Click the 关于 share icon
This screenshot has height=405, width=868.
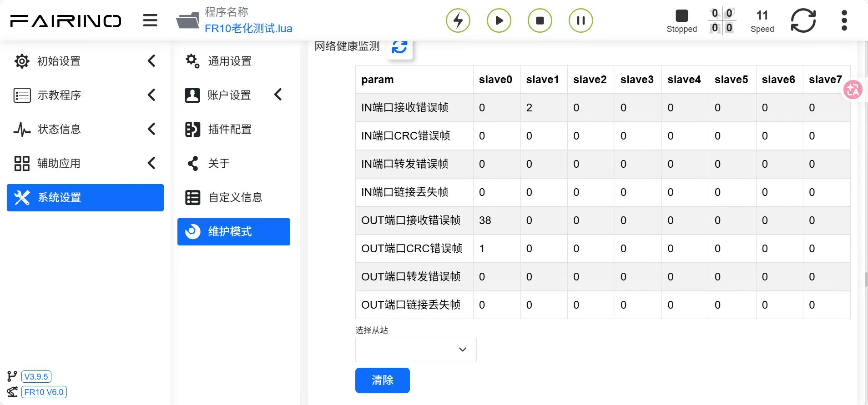tap(193, 163)
